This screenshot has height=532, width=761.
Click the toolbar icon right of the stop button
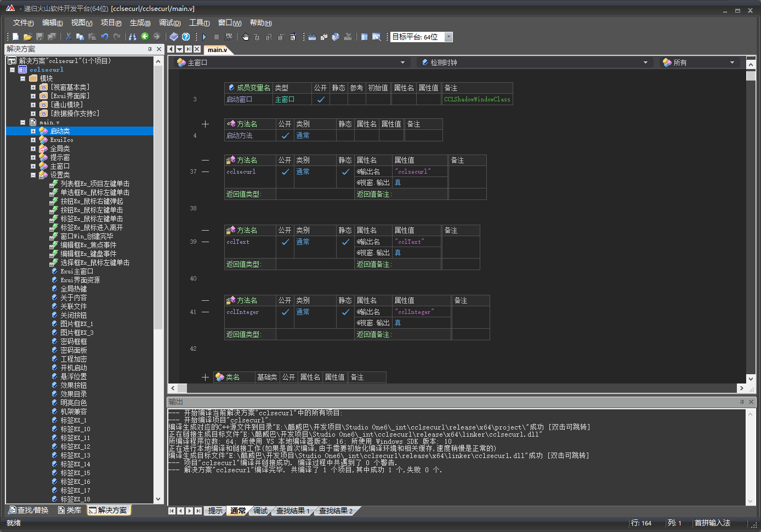pyautogui.click(x=229, y=37)
